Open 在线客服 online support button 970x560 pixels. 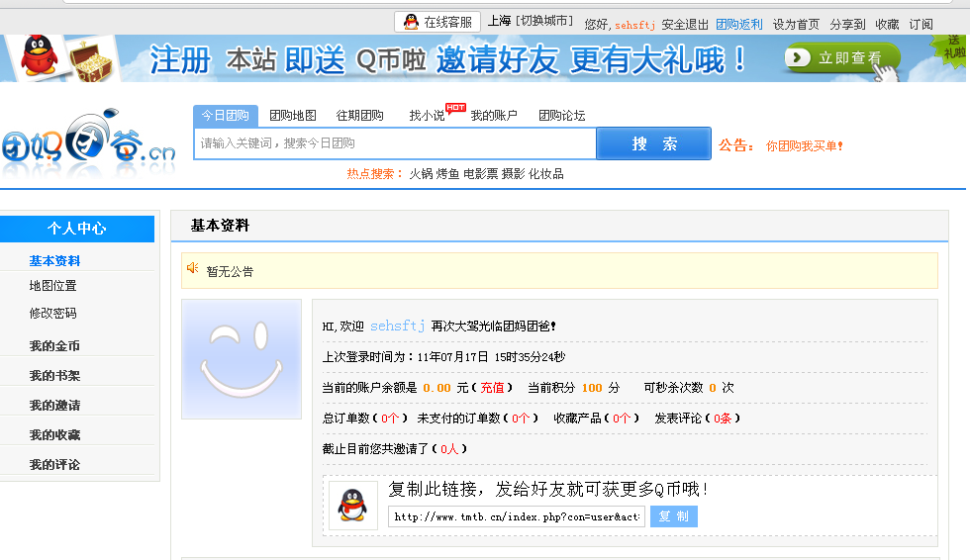coord(437,22)
